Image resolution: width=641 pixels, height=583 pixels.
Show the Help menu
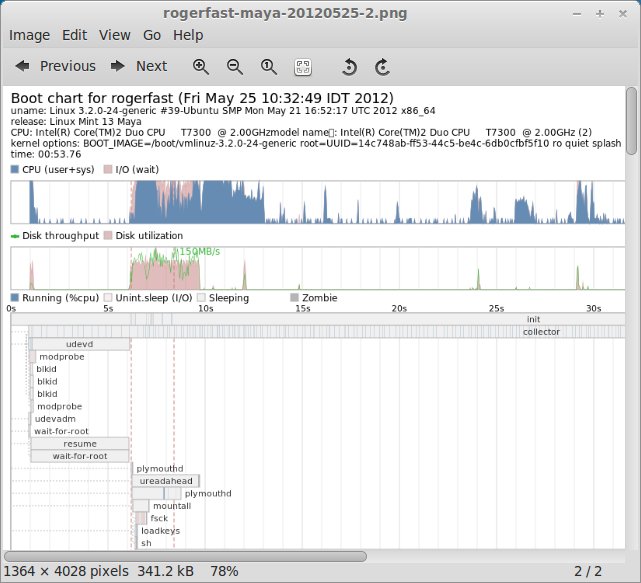pos(187,34)
